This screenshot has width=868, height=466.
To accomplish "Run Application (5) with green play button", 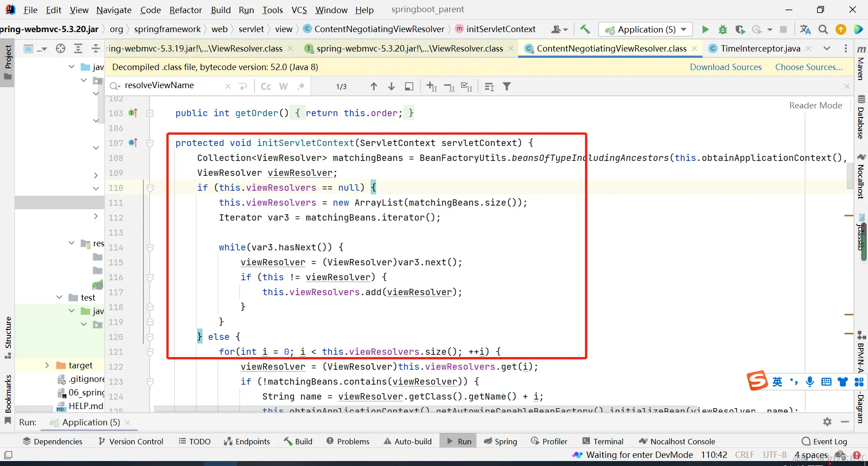I will pyautogui.click(x=705, y=29).
